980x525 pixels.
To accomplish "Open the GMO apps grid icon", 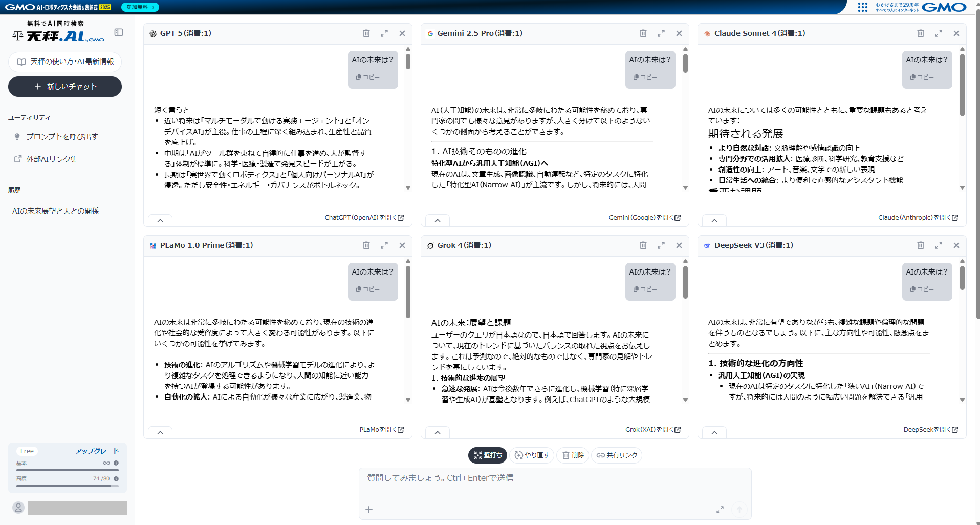I will pyautogui.click(x=863, y=7).
